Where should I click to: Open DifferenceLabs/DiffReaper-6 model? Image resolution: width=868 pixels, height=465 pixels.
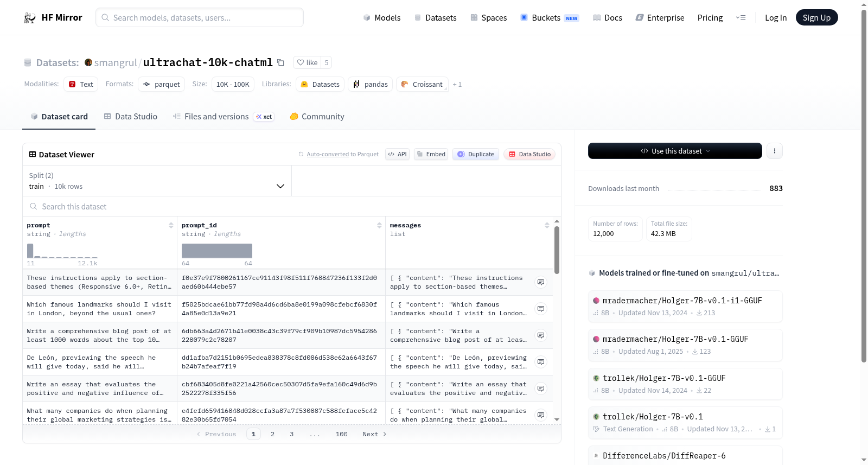685,456
